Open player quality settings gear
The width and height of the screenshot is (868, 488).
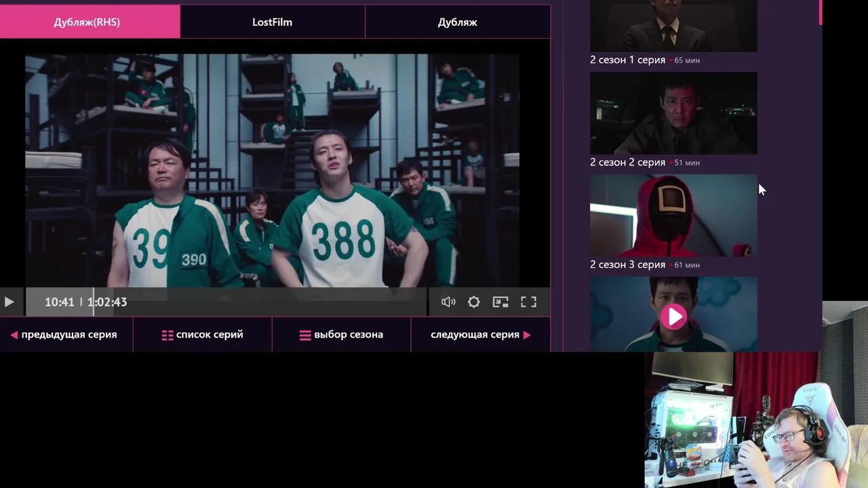tap(474, 302)
